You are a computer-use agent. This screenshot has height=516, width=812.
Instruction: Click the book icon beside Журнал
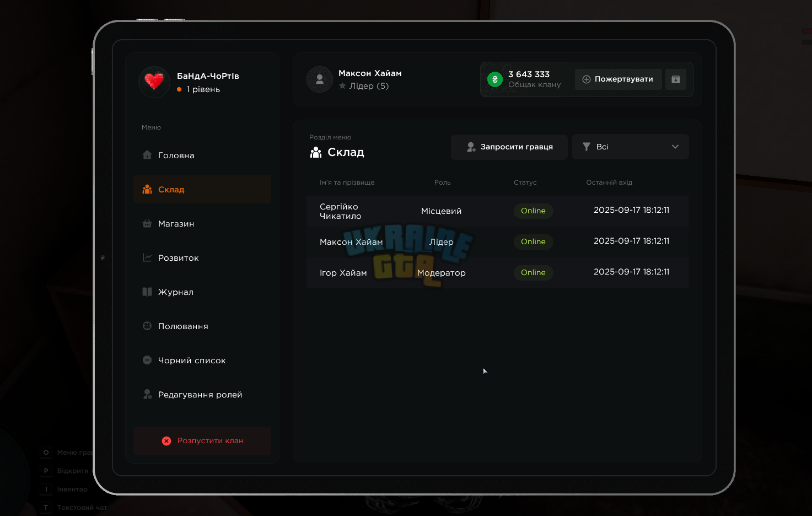pyautogui.click(x=147, y=292)
